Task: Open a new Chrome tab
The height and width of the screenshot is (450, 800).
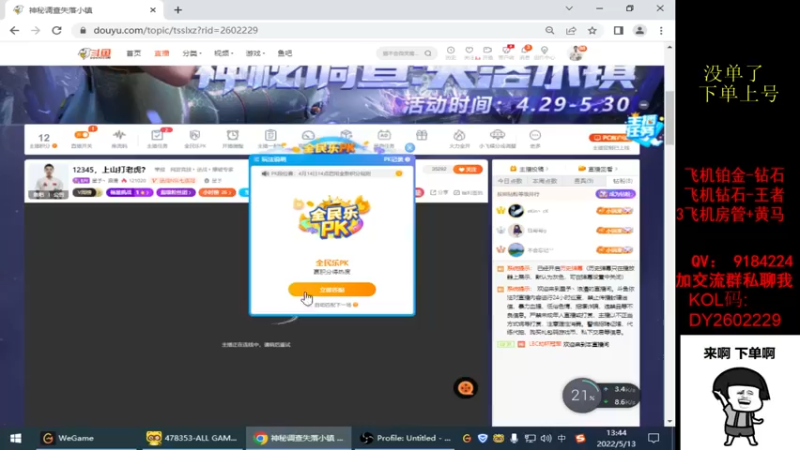Action: point(178,10)
